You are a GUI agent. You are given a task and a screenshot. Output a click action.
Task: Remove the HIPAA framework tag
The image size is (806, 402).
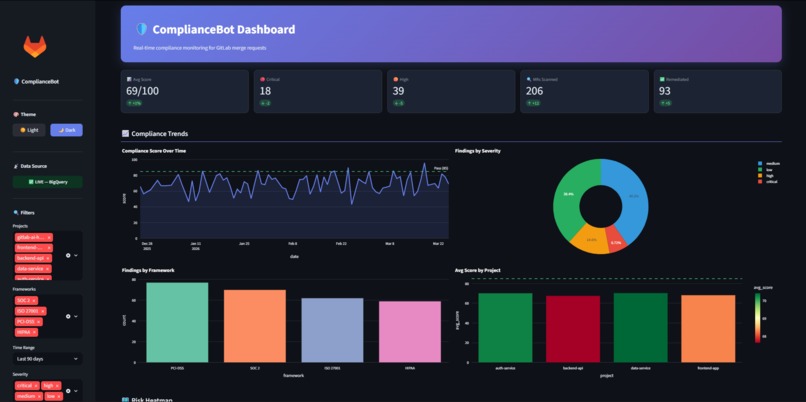click(34, 332)
